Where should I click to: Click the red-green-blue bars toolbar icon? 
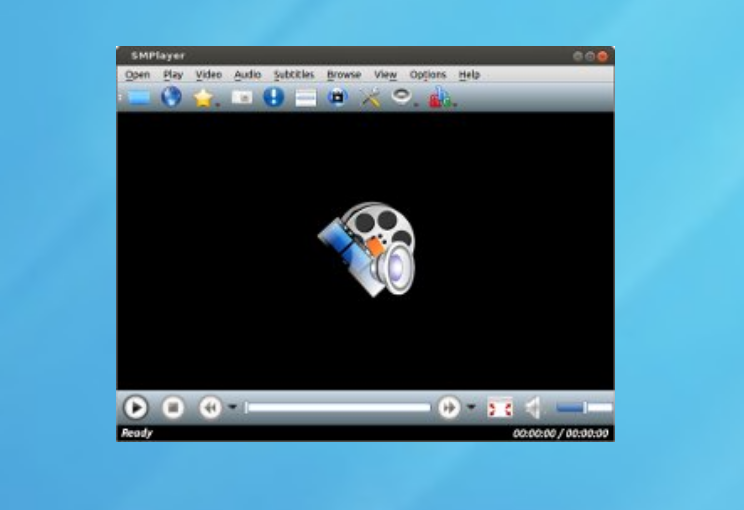point(440,97)
